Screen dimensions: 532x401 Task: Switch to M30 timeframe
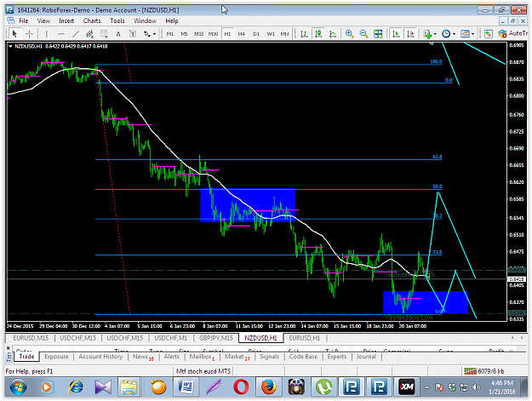pyautogui.click(x=213, y=33)
